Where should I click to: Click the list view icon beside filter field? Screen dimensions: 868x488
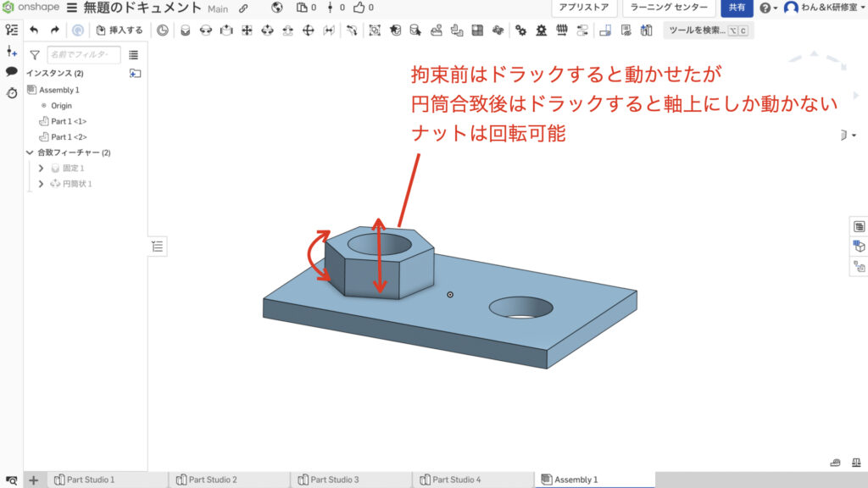tap(133, 55)
